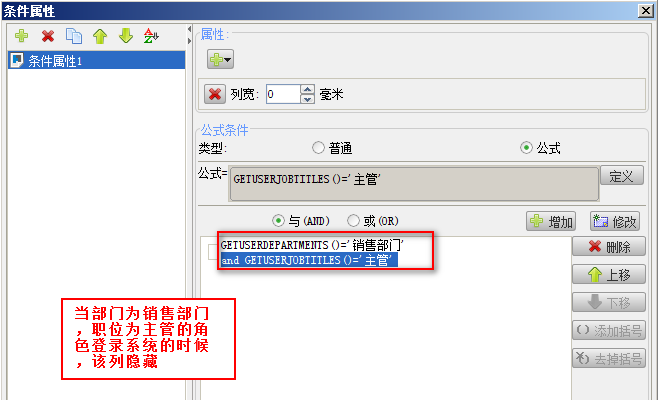The width and height of the screenshot is (658, 400).
Task: Select the 公式 type radio button
Action: [x=526, y=148]
